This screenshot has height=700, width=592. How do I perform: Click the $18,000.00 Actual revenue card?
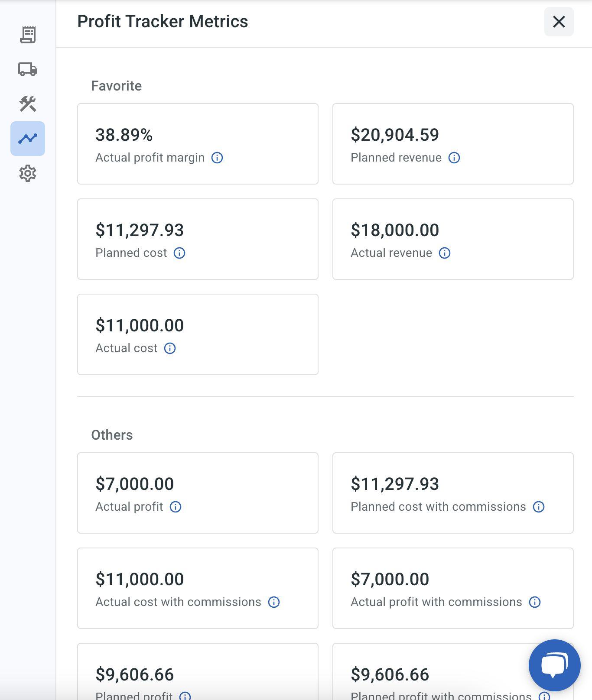pyautogui.click(x=453, y=239)
